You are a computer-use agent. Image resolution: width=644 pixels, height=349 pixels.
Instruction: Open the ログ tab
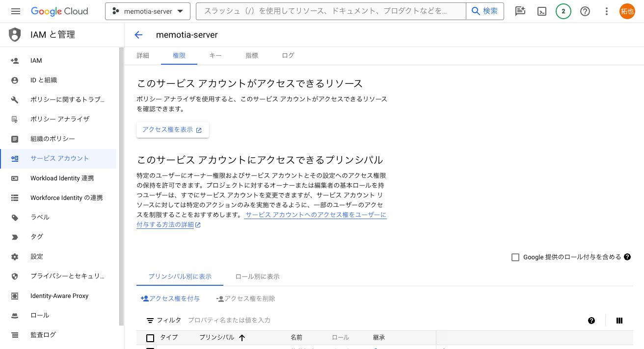288,56
